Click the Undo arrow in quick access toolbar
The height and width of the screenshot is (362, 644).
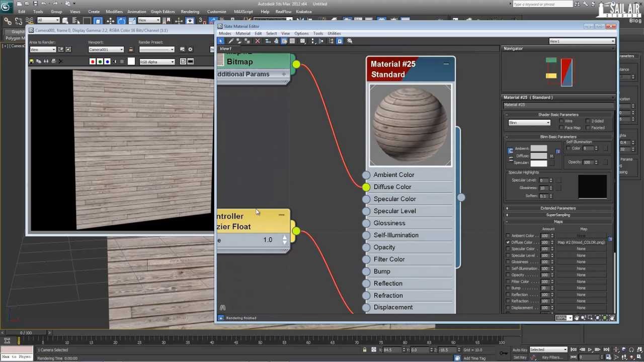(44, 4)
